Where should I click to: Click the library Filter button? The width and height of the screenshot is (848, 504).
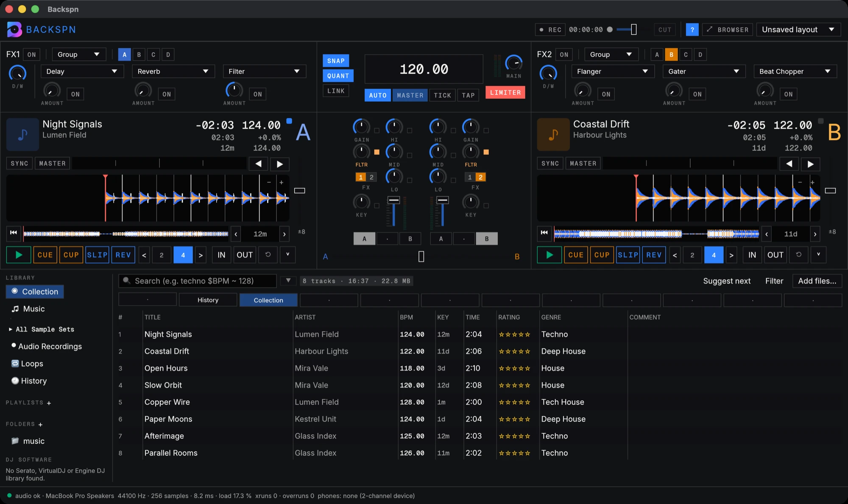pos(774,281)
